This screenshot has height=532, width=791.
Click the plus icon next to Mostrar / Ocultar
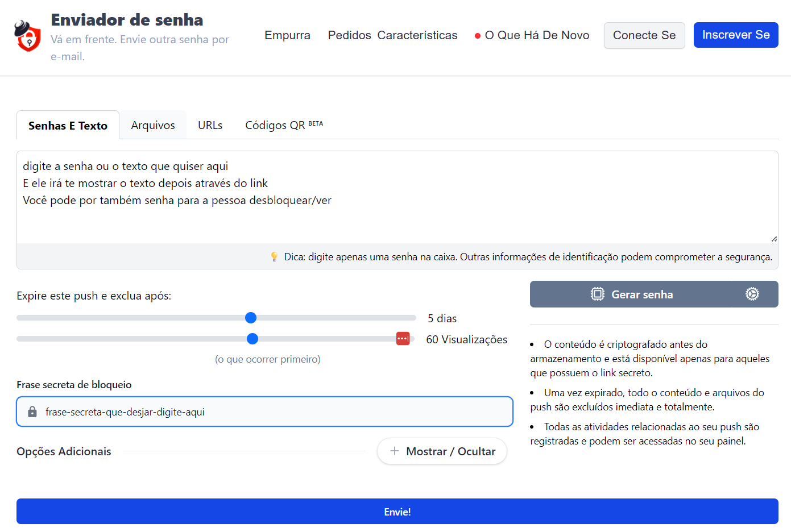click(394, 451)
